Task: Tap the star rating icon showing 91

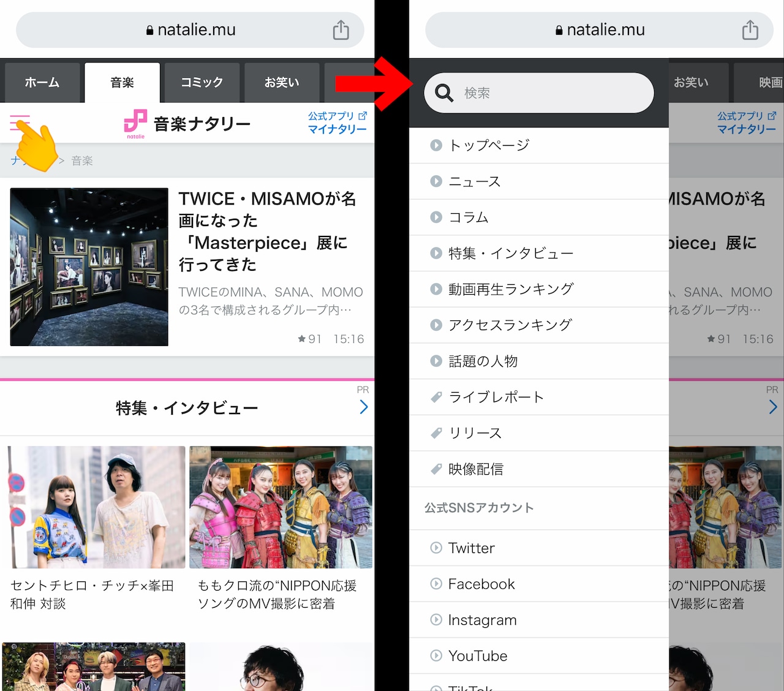Action: pos(301,339)
